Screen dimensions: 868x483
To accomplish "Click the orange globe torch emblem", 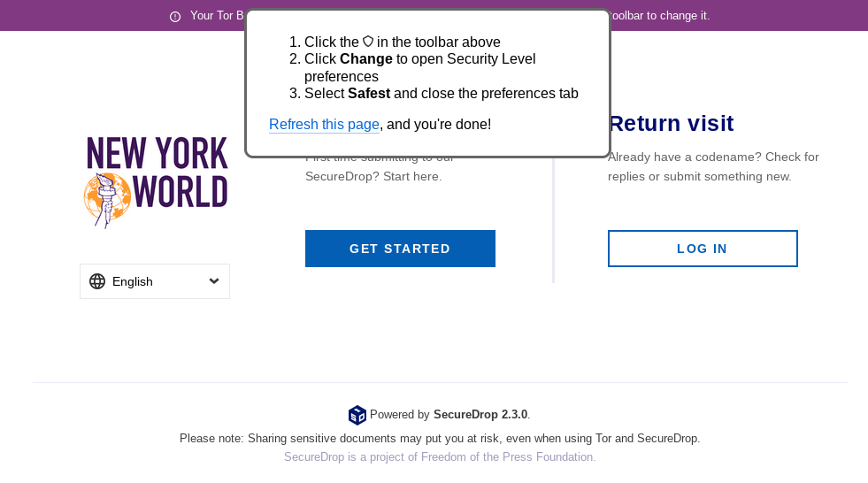I will click(x=107, y=200).
